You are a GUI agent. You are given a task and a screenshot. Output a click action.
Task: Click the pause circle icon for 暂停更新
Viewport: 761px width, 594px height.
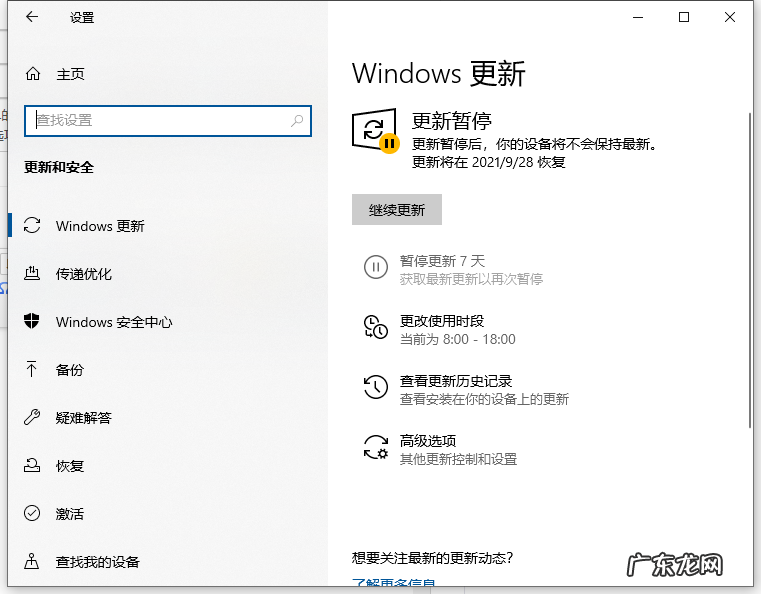pos(376,267)
